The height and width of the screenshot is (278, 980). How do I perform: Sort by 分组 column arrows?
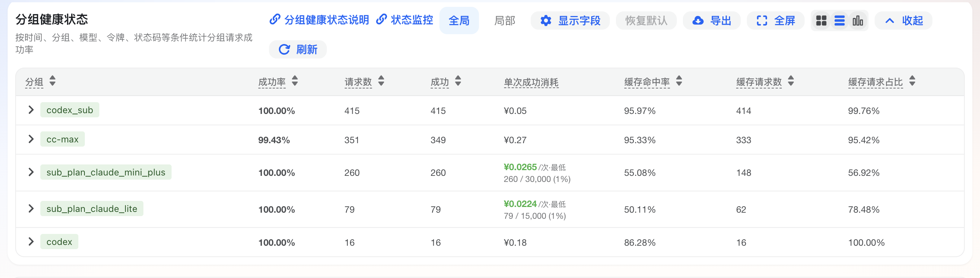pos(52,81)
